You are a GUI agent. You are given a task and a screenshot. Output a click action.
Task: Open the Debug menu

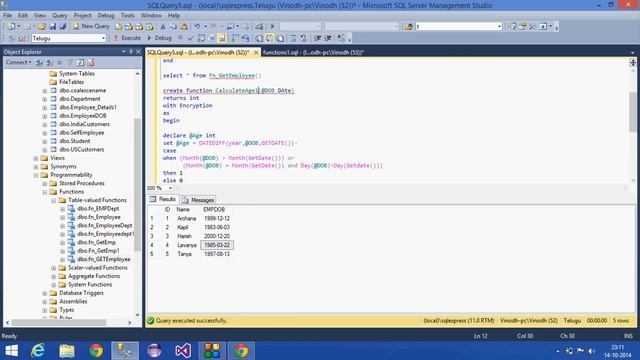[x=106, y=15]
